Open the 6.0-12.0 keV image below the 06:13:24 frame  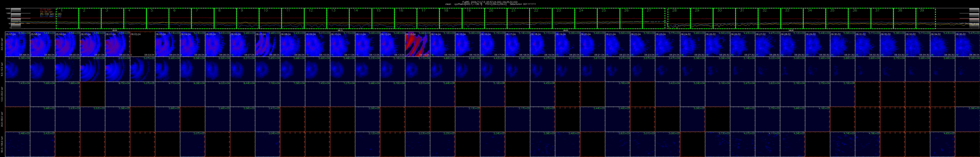tap(417, 69)
